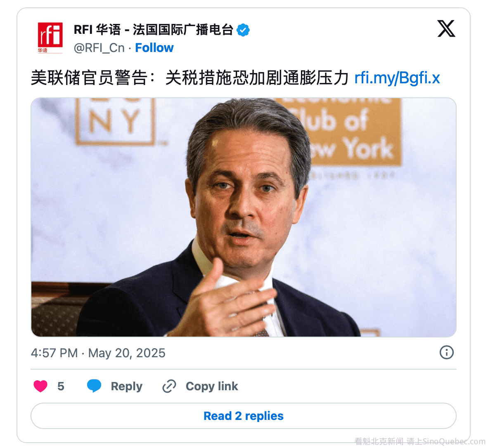Click the RFI 华语 red avatar logo

point(50,38)
